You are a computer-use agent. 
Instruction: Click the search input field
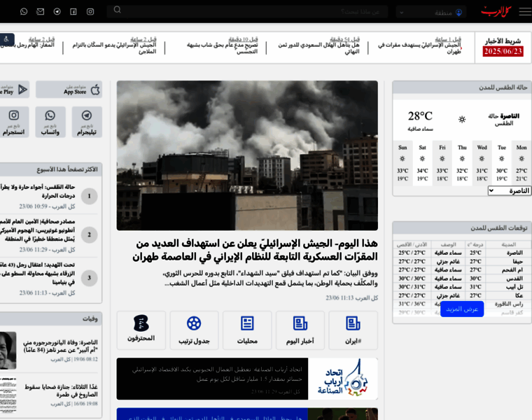(x=248, y=11)
